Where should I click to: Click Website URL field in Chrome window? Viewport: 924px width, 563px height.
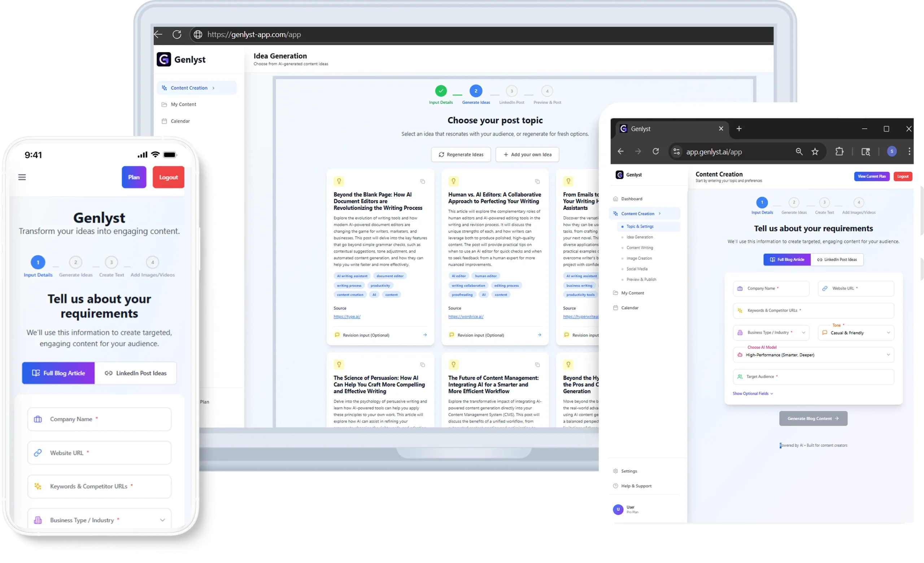(856, 289)
